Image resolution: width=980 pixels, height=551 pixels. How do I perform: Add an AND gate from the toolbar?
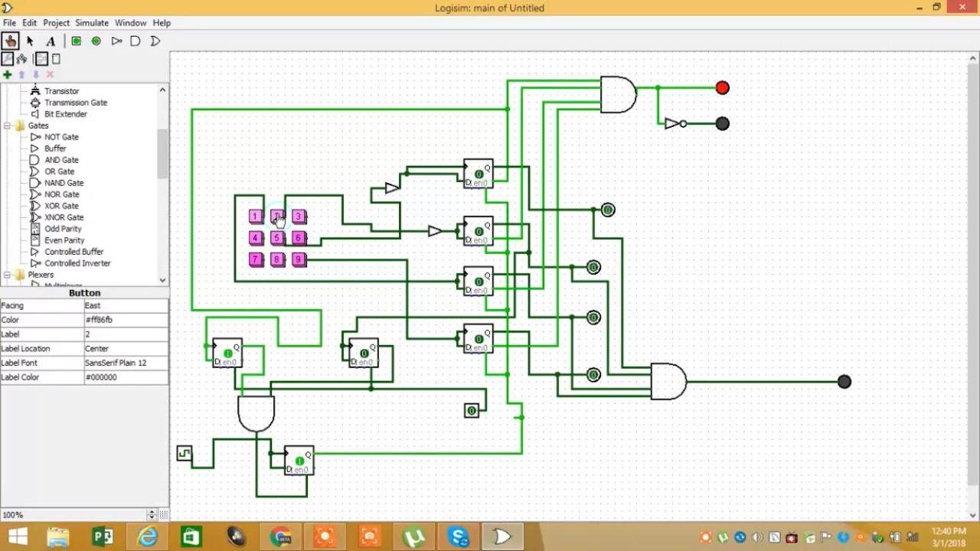(x=135, y=41)
